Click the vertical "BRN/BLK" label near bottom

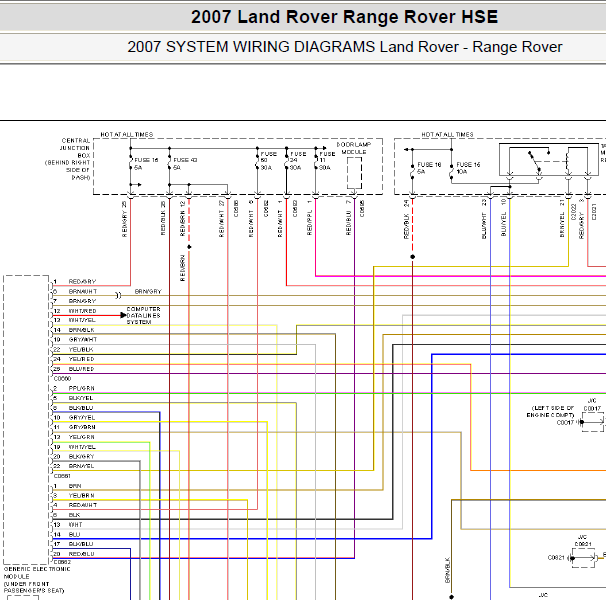click(448, 570)
